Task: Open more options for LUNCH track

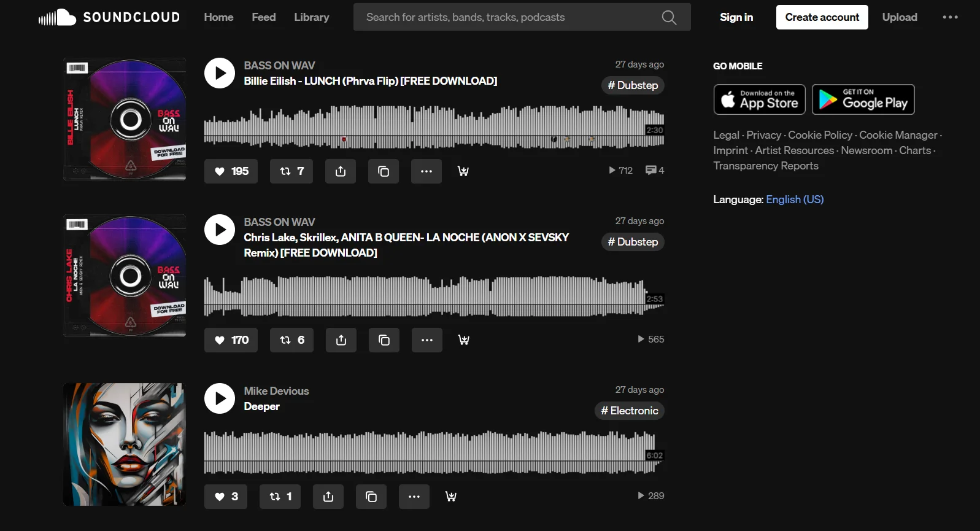Action: 426,171
